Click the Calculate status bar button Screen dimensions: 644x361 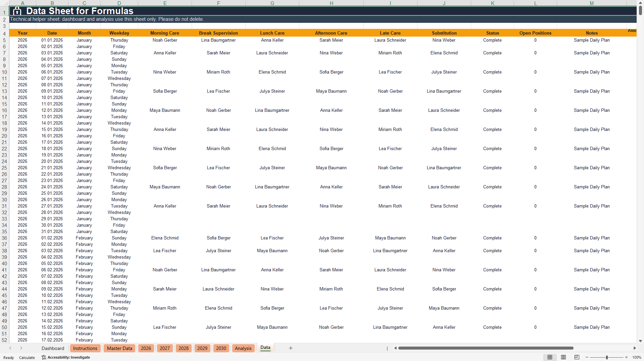point(27,358)
